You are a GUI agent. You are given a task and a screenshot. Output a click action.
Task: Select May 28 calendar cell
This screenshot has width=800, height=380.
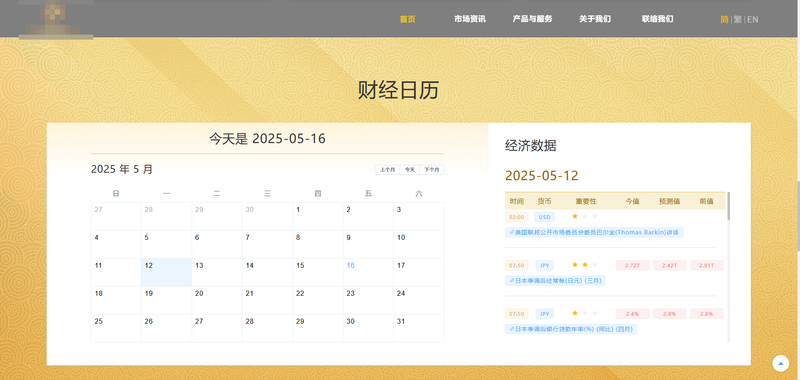point(267,328)
